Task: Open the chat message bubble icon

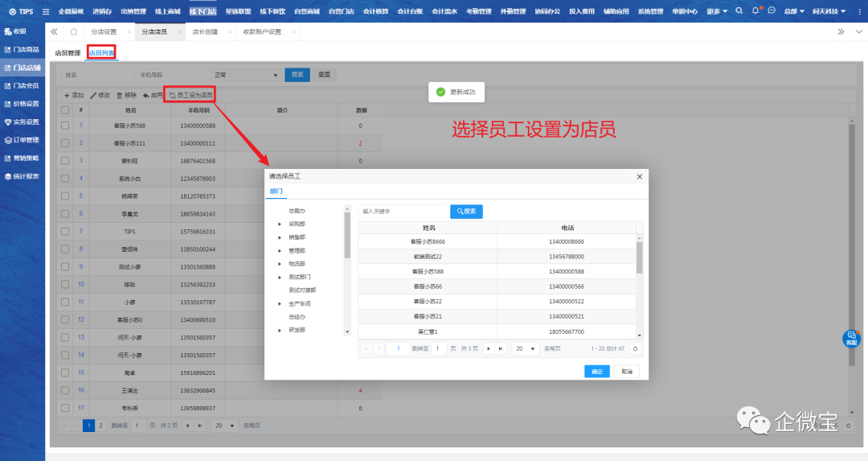Action: [772, 11]
